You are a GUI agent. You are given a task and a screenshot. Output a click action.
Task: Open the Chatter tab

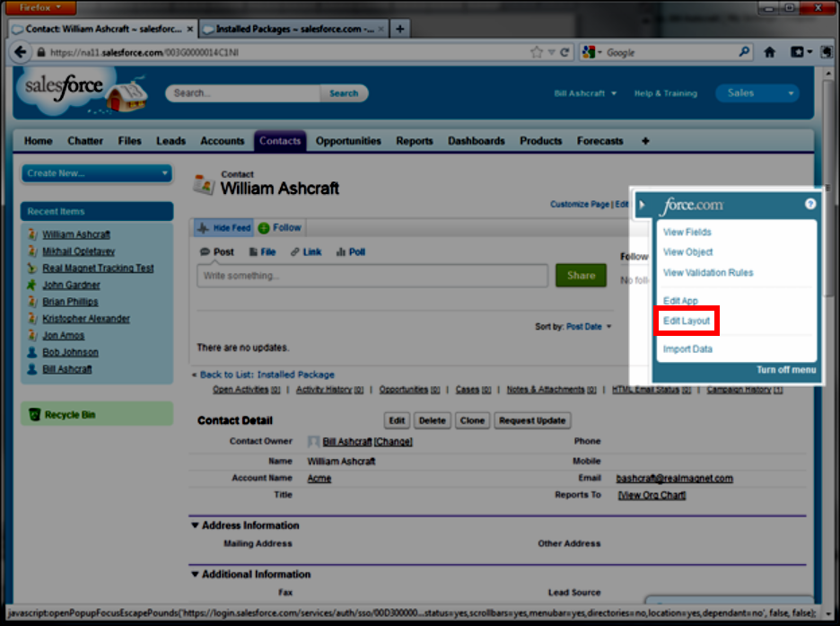click(x=85, y=141)
